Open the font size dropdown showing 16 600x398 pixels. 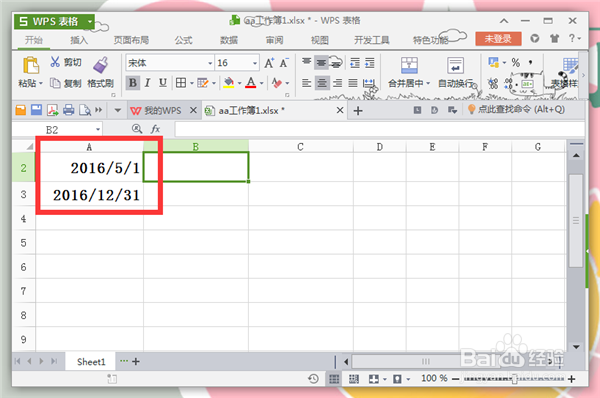(255, 63)
